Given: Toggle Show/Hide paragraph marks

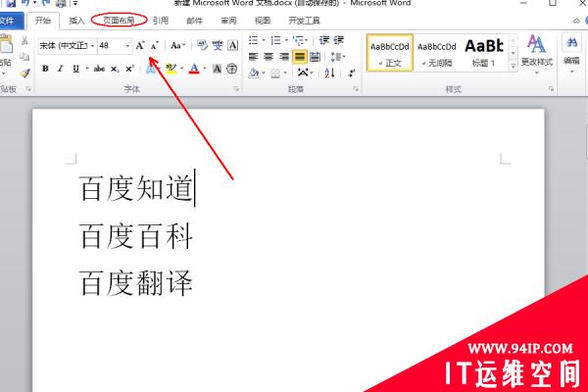Looking at the screenshot, I should click(x=352, y=73).
